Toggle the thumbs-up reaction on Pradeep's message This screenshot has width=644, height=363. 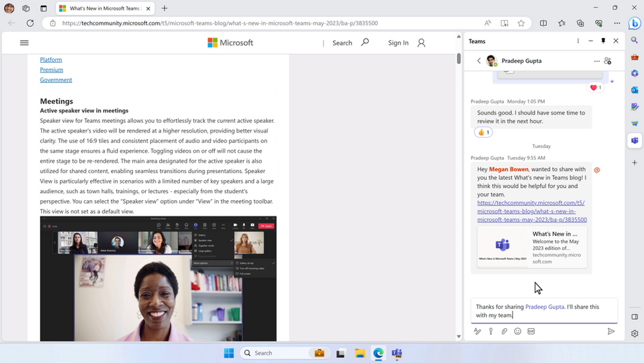[x=483, y=132]
